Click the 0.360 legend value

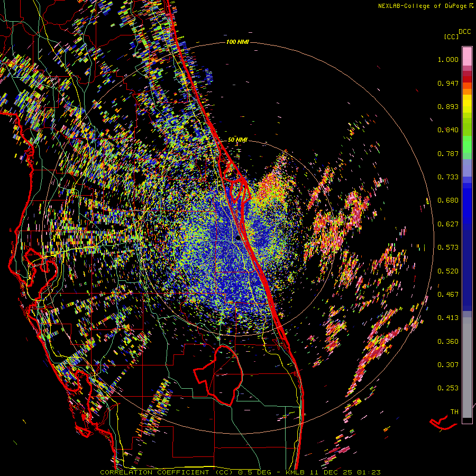pyautogui.click(x=448, y=342)
